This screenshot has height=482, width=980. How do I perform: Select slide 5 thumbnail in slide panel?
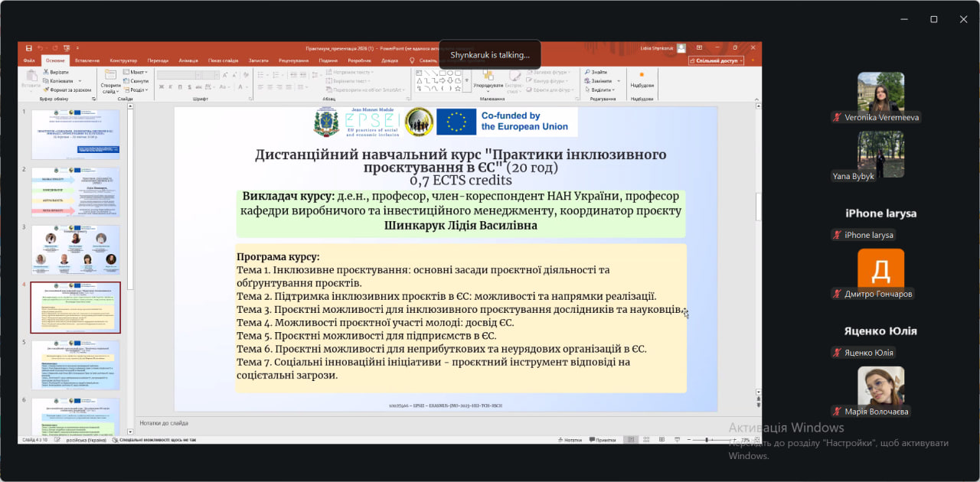[x=75, y=365]
